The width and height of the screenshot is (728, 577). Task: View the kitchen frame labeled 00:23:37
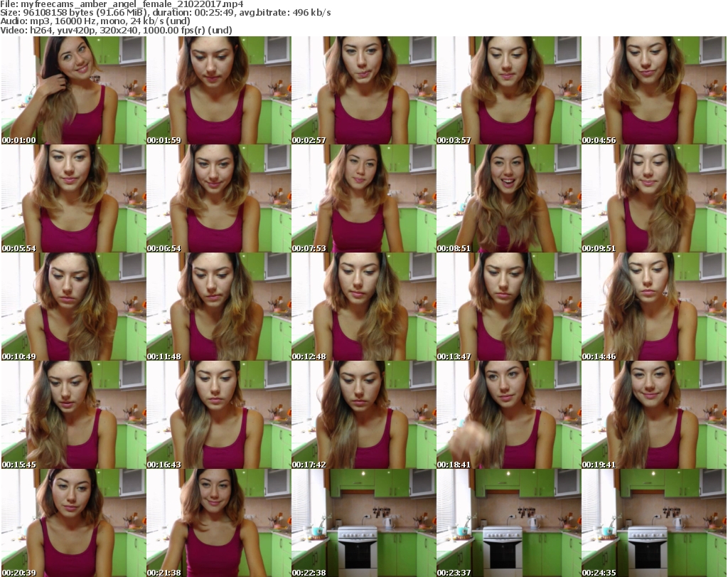(509, 523)
